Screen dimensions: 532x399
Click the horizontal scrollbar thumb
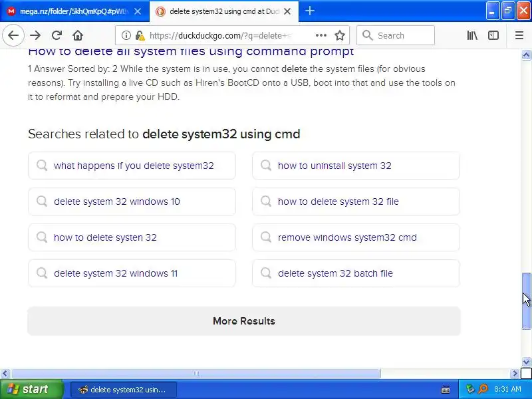[196, 374]
